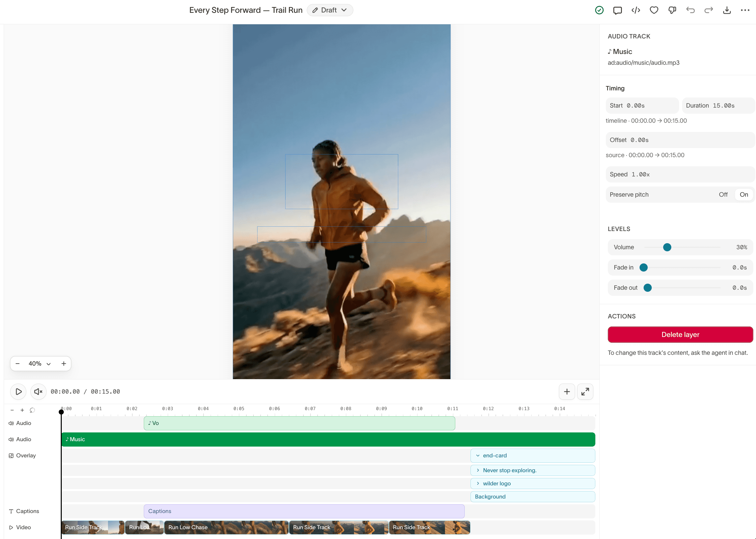Open the 40% zoom level dropdown
Viewport: 756px width, 539px height.
click(x=39, y=364)
